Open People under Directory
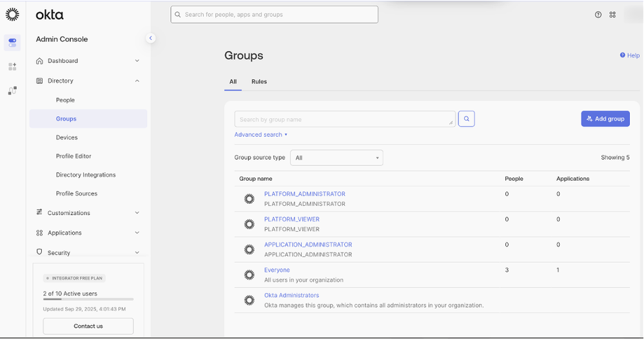This screenshot has height=340, width=644. pyautogui.click(x=65, y=100)
